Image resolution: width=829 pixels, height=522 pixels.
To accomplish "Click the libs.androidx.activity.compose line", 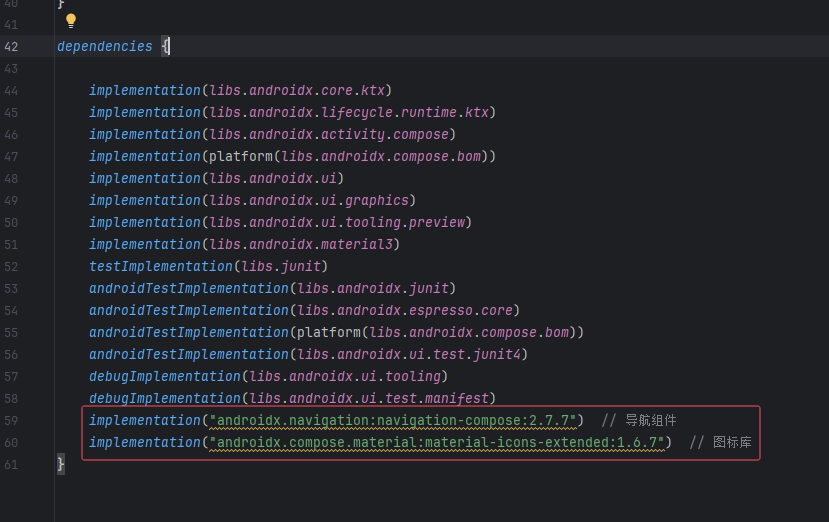I will coord(272,134).
